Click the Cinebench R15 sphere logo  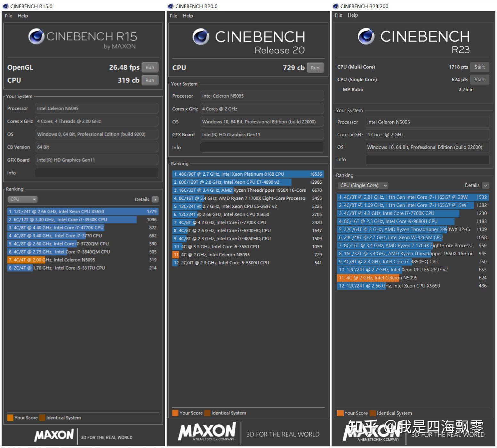[36, 36]
